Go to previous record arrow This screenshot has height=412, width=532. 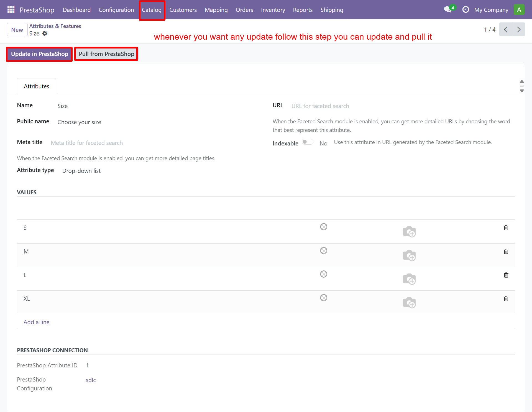pyautogui.click(x=505, y=30)
